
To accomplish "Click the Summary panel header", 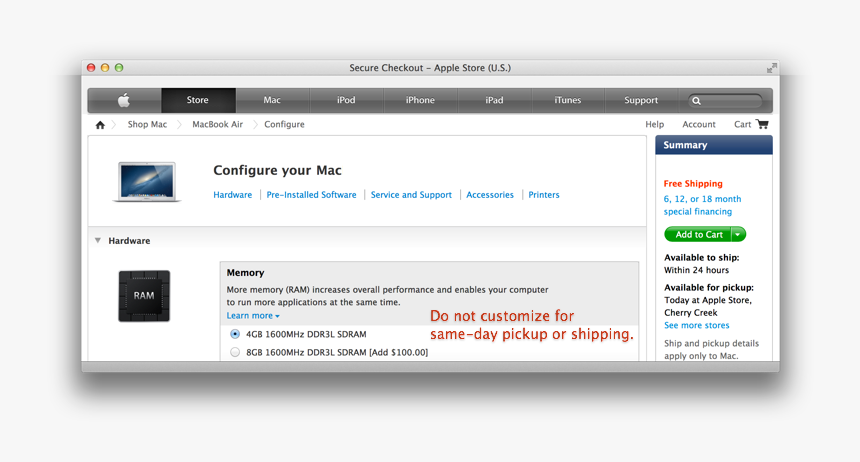I will (x=714, y=145).
